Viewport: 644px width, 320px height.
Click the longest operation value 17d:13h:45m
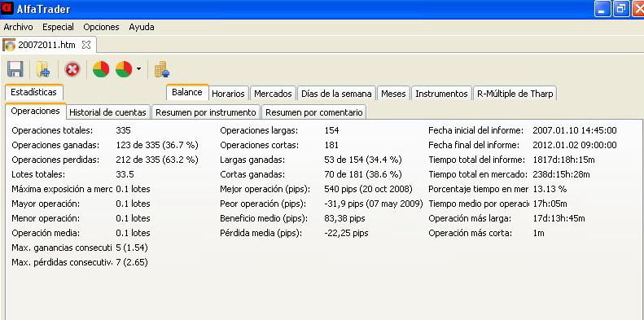click(x=559, y=218)
